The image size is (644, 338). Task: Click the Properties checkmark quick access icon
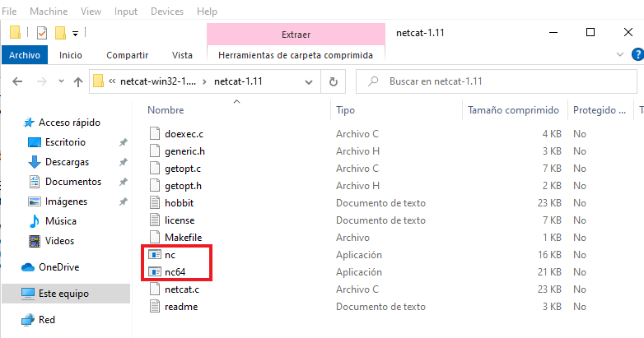pyautogui.click(x=42, y=33)
